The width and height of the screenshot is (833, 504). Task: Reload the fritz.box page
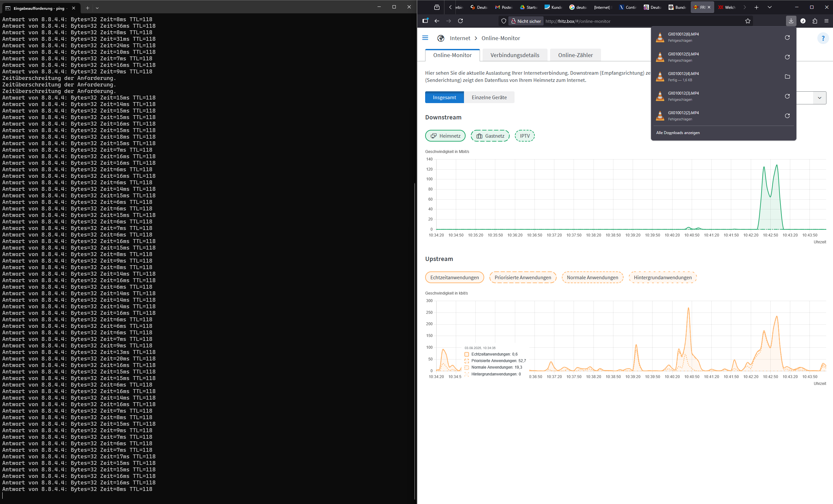460,21
